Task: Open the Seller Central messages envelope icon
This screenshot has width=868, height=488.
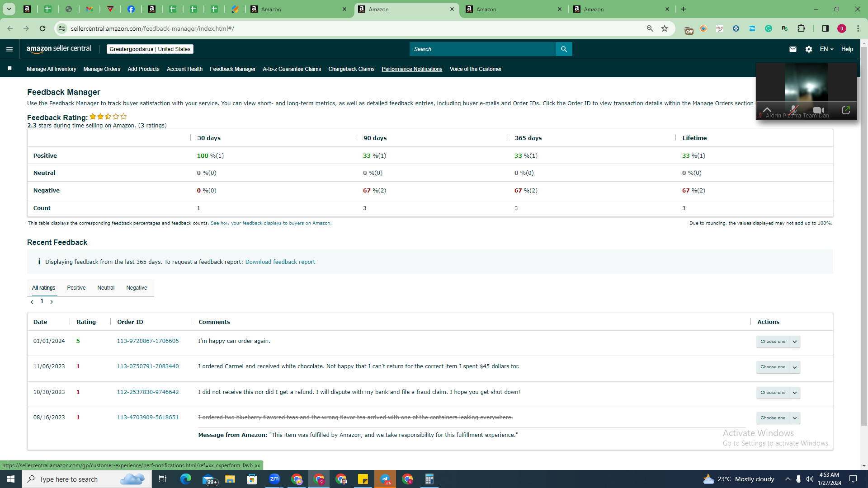Action: [x=793, y=49]
